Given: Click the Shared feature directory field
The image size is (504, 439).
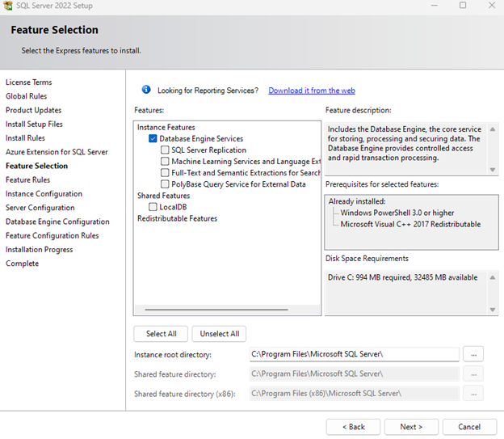Looking at the screenshot, I should 355,374.
